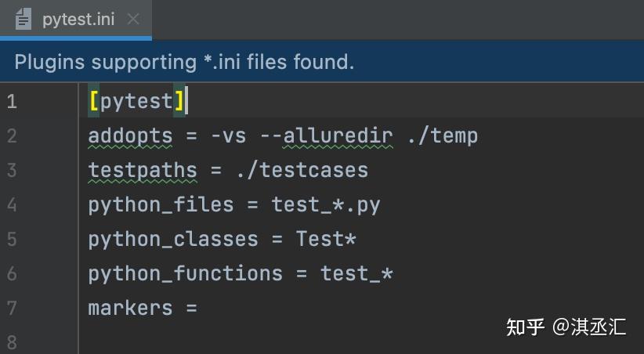The width and height of the screenshot is (644, 354).
Task: Click the ./testcases value
Action: [302, 171]
